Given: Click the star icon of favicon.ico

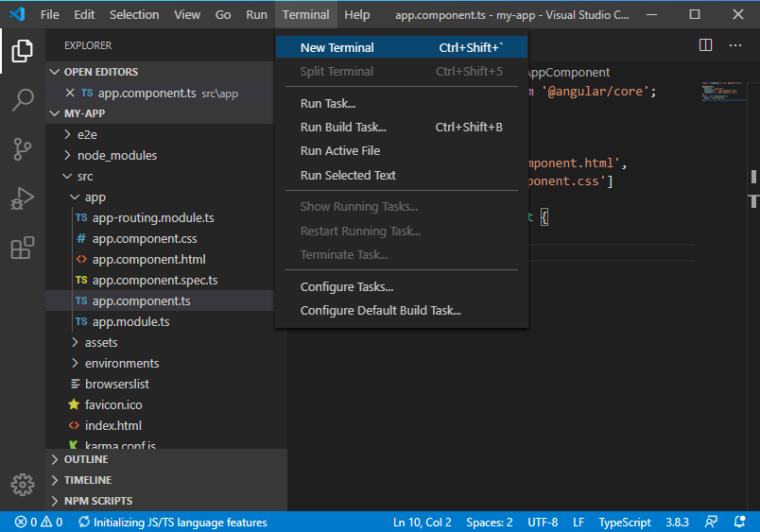Looking at the screenshot, I should [74, 404].
